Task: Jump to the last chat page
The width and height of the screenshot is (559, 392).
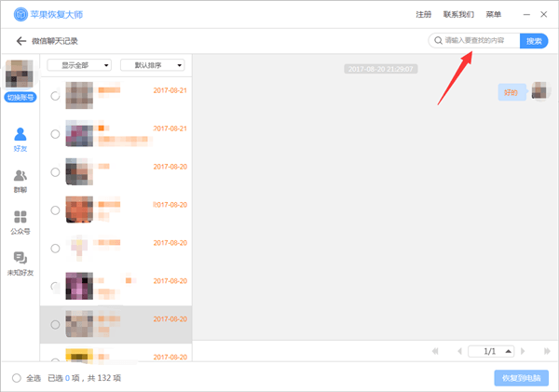Action: pyautogui.click(x=547, y=351)
